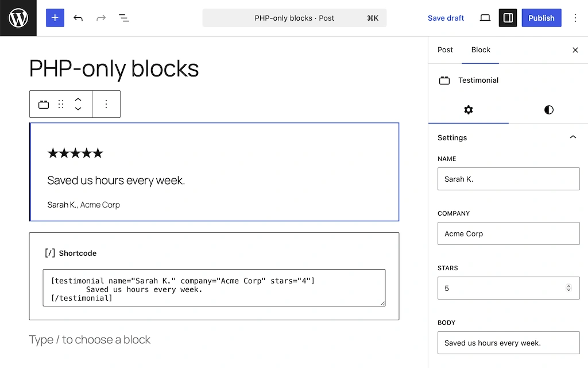Open the top bar options menu

(575, 18)
